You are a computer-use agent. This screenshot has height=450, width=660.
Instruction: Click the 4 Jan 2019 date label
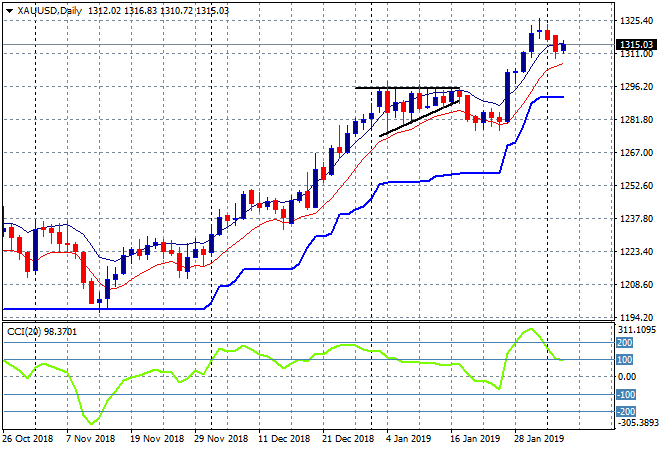[x=408, y=439]
